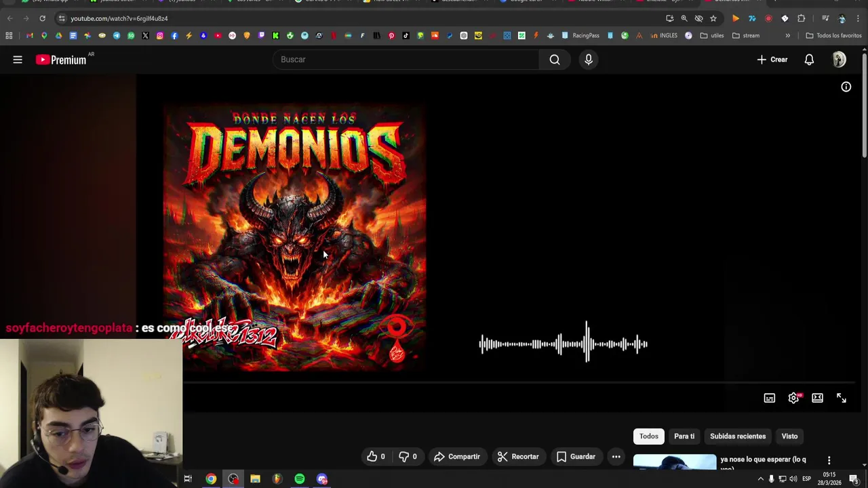Open the player settings gear
Screen dimensions: 868x488
click(x=793, y=398)
